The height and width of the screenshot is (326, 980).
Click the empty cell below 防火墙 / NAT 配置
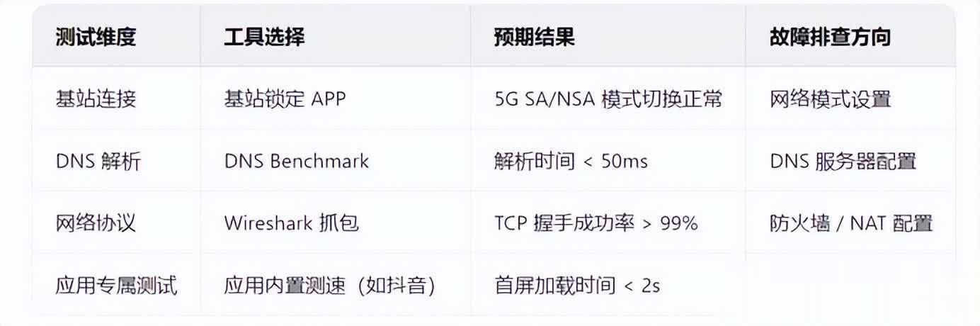pyautogui.click(x=850, y=285)
